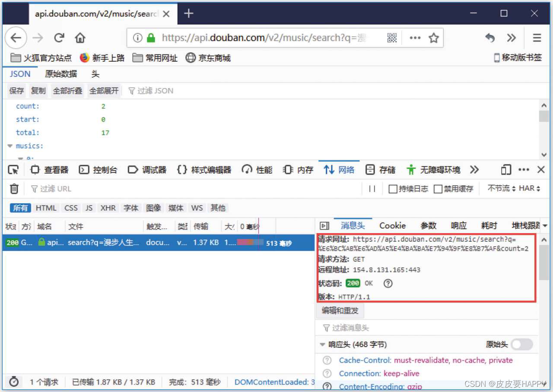This screenshot has width=553, height=392.
Task: Click the 编辑和重发 button
Action: click(340, 310)
